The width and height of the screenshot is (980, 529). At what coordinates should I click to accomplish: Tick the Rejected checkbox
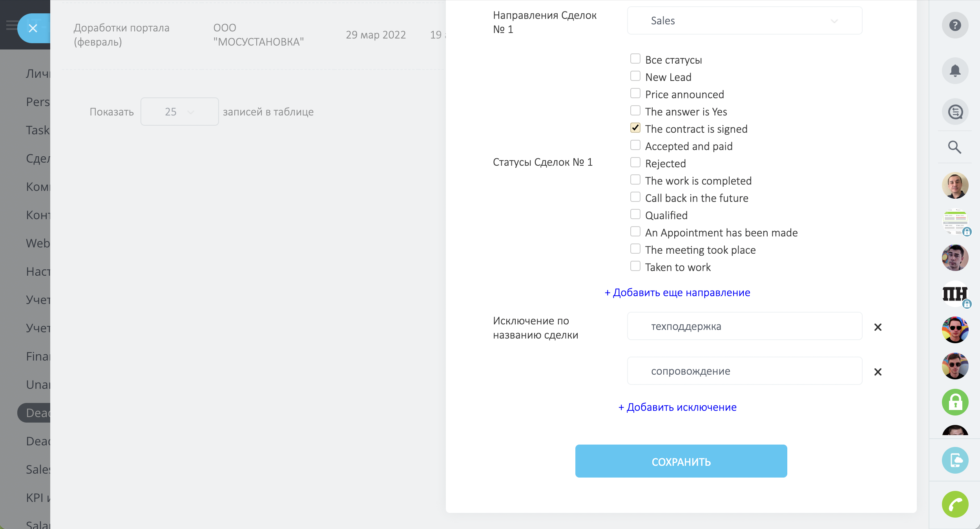click(635, 163)
